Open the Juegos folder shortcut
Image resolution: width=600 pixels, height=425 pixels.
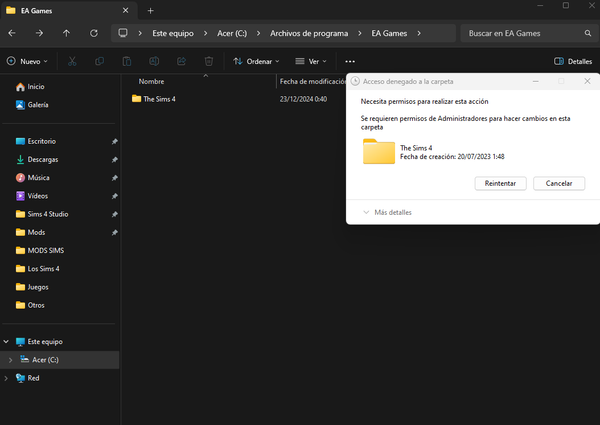[32, 287]
